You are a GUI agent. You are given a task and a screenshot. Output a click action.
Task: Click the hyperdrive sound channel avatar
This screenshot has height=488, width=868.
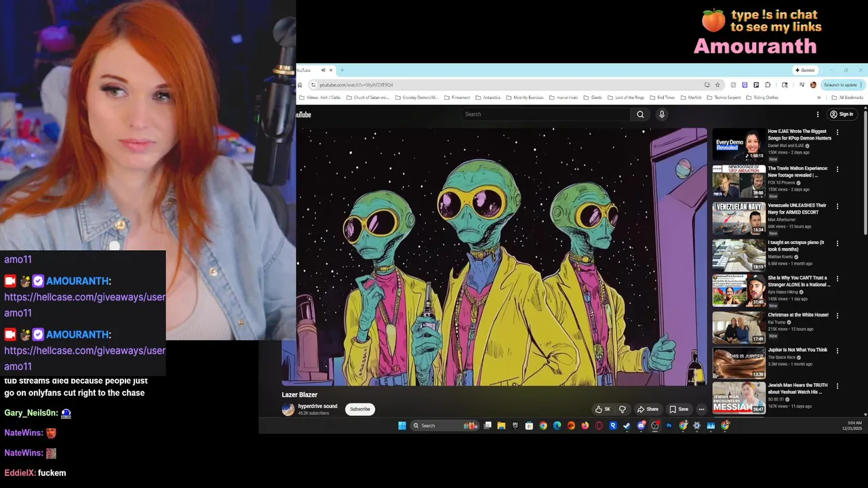288,409
